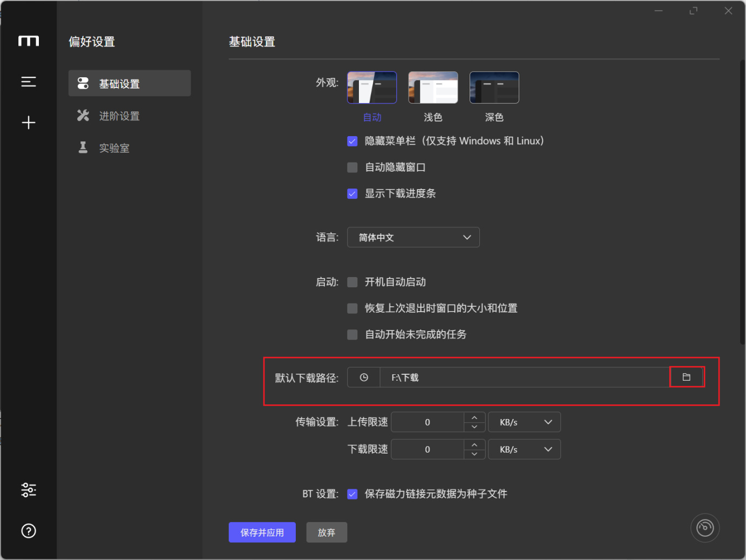Browse for default download folder

point(687,377)
